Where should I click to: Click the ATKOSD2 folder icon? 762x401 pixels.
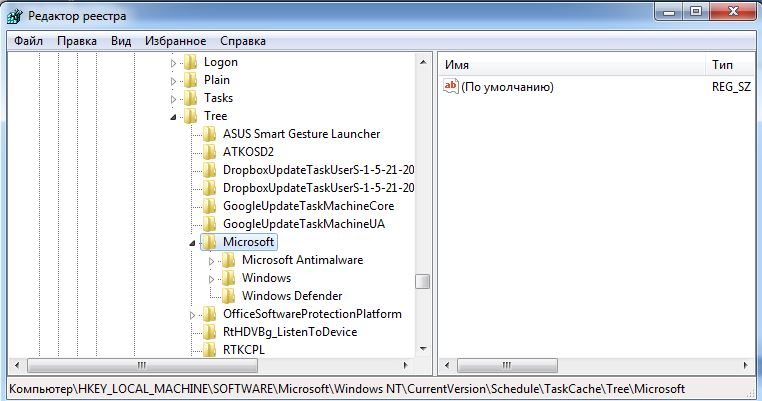click(x=209, y=152)
